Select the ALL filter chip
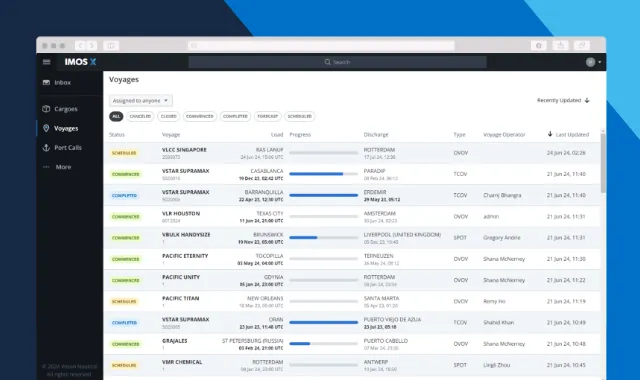The image size is (640, 380). [116, 116]
